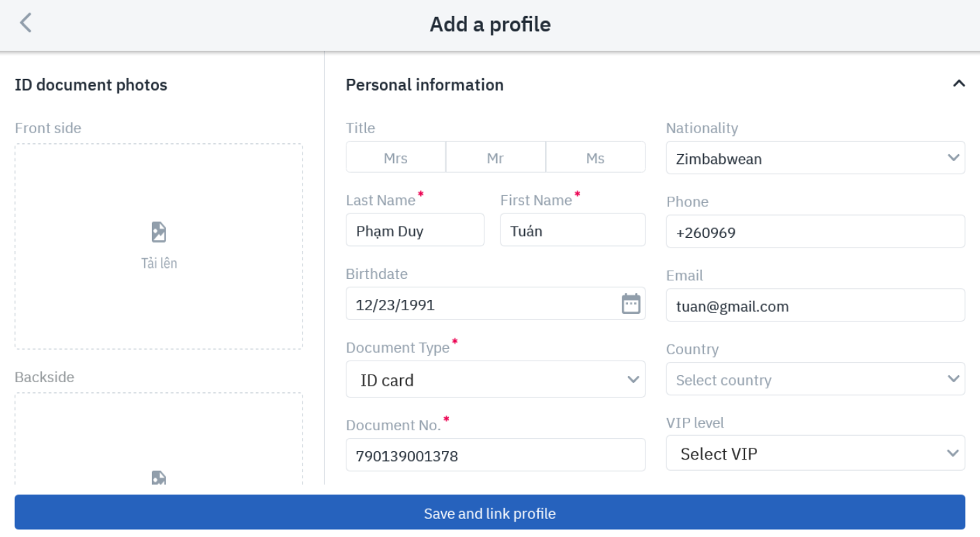Click the Save and link profile button
The image size is (980, 537).
tap(489, 513)
